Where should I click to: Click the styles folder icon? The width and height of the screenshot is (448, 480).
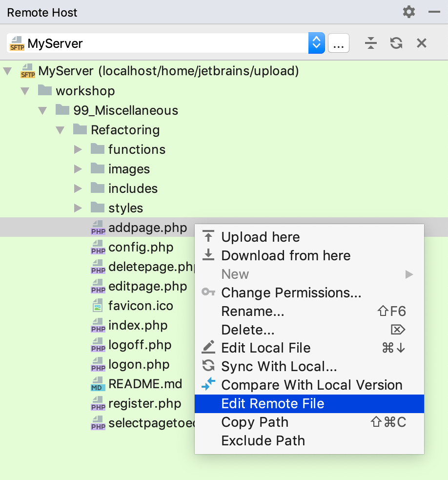[x=98, y=207]
